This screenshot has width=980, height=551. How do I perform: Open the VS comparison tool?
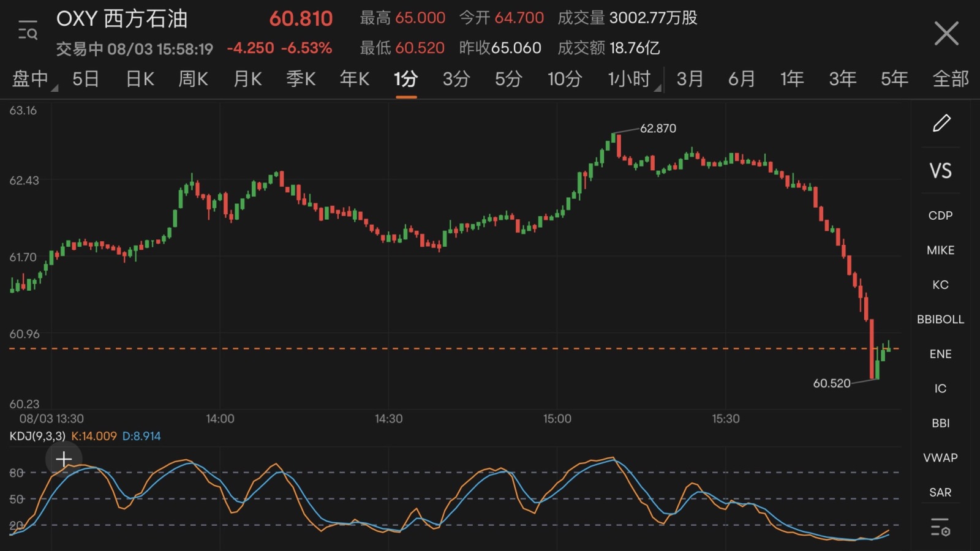pos(940,171)
